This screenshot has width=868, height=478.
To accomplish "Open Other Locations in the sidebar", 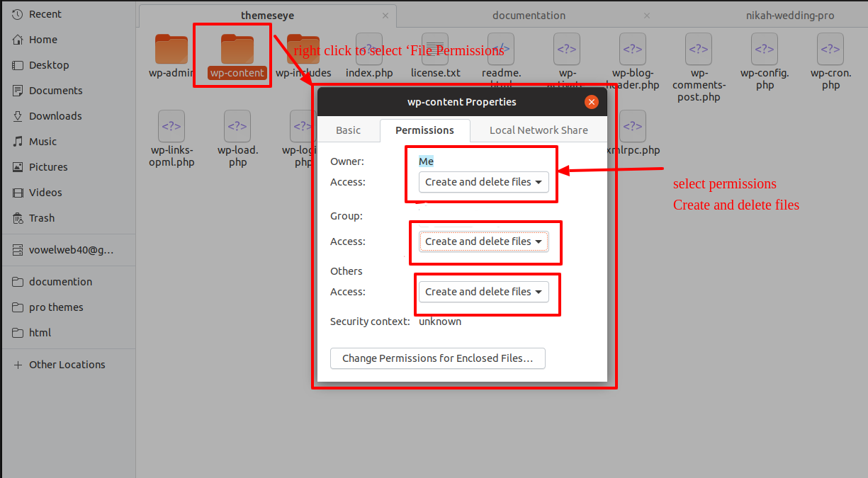I will [x=67, y=365].
